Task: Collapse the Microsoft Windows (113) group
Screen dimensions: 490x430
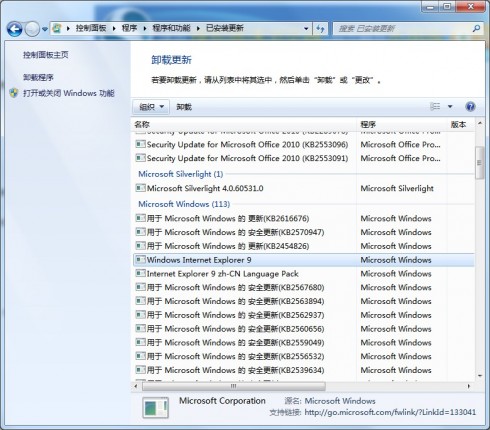Action: coord(184,204)
